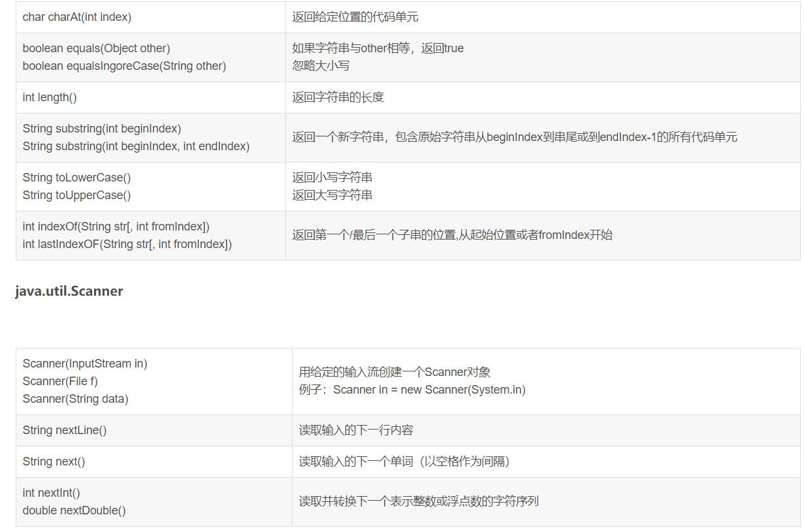Image resolution: width=804 pixels, height=532 pixels.
Task: Click the String next() method cell
Action: tap(54, 462)
